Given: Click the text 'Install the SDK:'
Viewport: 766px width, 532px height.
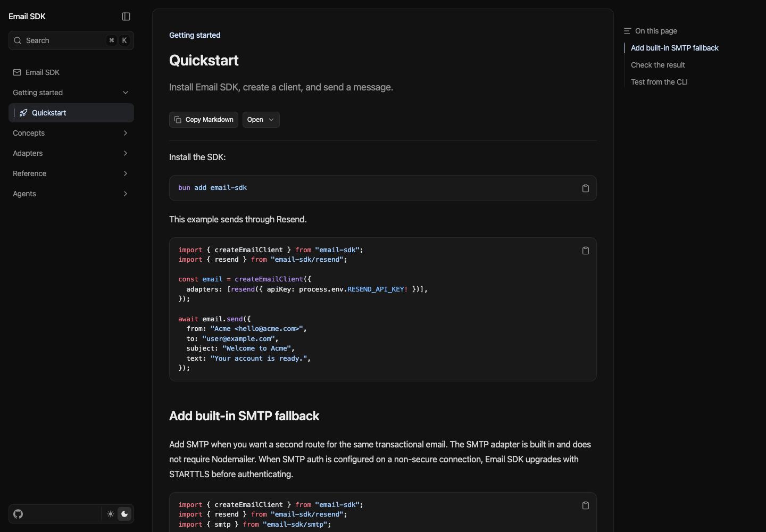Looking at the screenshot, I should click(197, 157).
